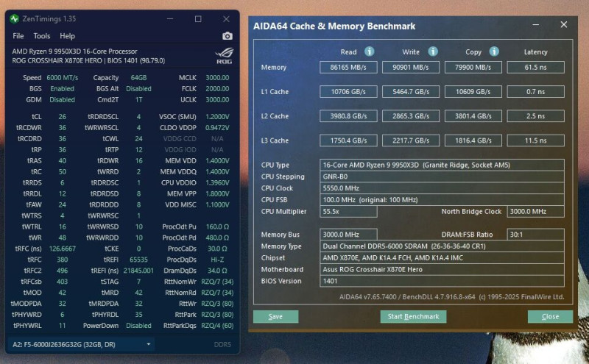Click Memory Copy value 79900 MB/s
Image resolution: width=589 pixels, height=364 pixels.
tap(473, 67)
